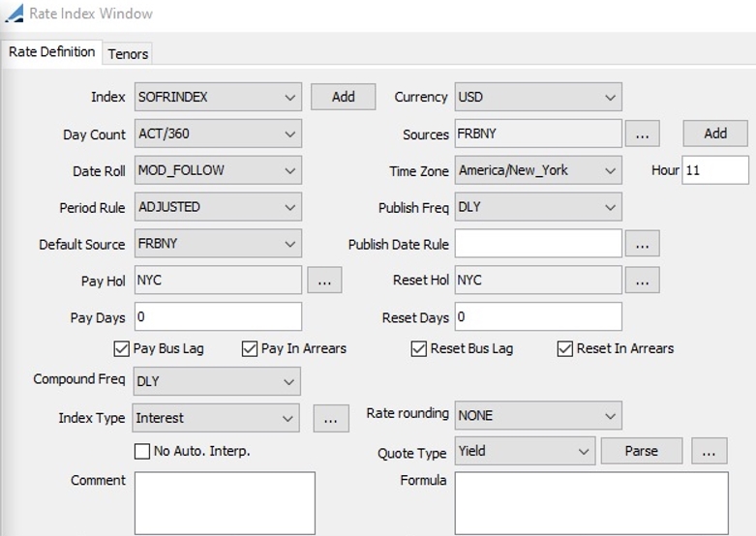Open the Sources ellipsis browse button
Viewport: 756px width, 536px height.
tap(642, 134)
